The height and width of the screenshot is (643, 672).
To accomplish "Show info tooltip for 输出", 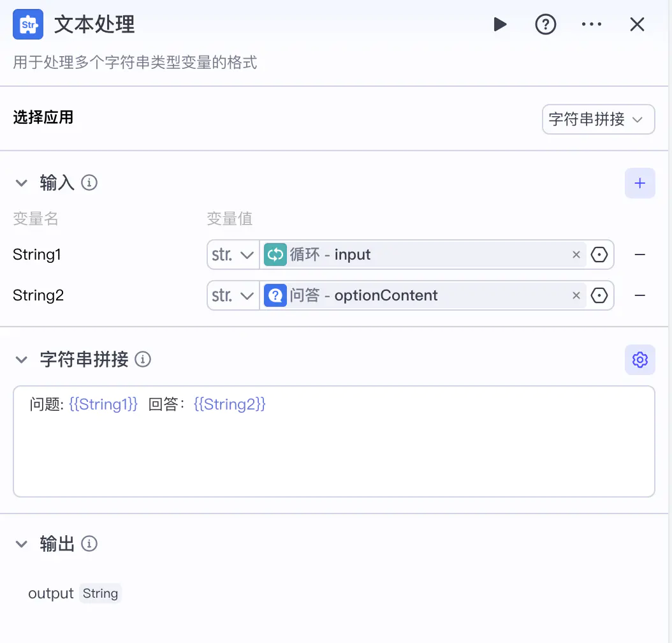I will pos(89,544).
